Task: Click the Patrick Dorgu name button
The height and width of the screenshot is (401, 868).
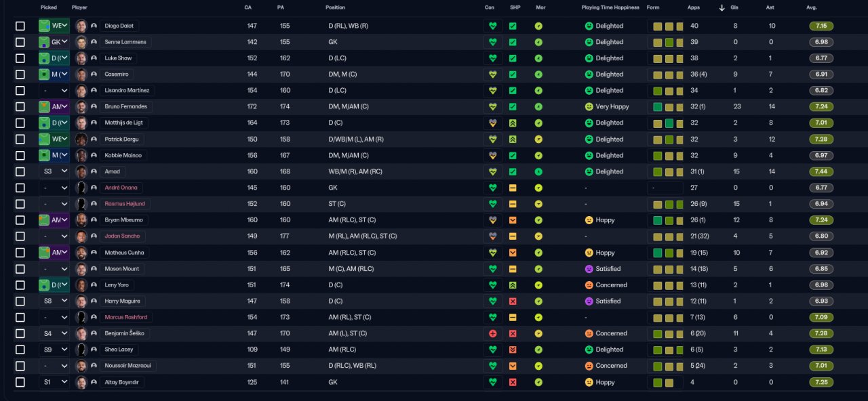Action: [121, 139]
